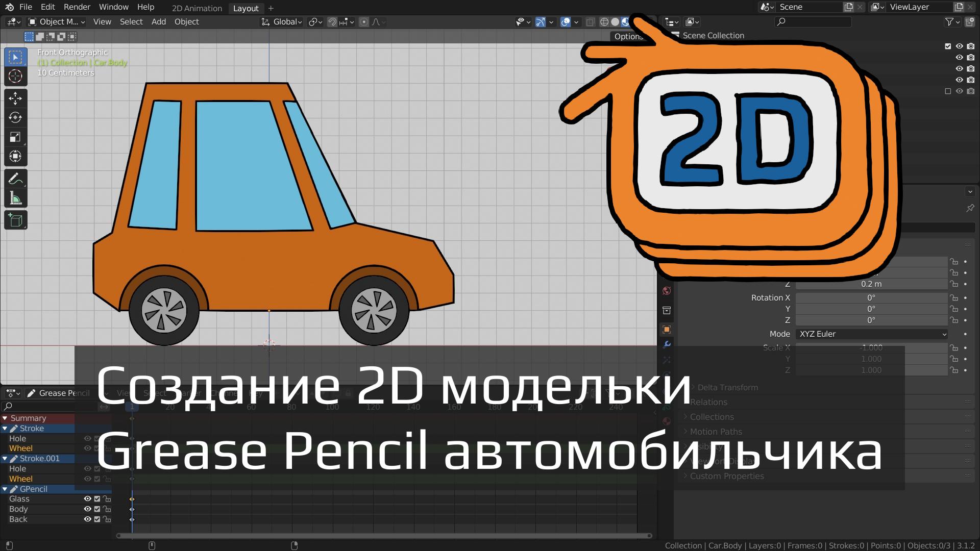This screenshot has width=980, height=551.
Task: Select the Annotate tool
Action: click(x=15, y=178)
